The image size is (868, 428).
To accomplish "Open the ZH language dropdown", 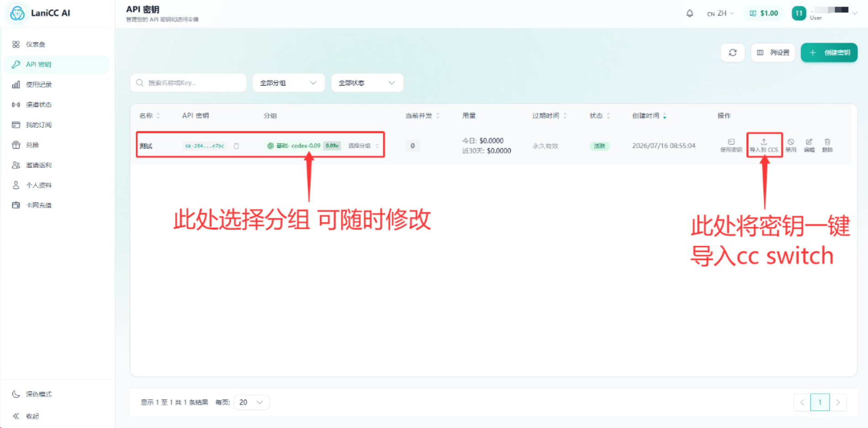I will point(720,13).
